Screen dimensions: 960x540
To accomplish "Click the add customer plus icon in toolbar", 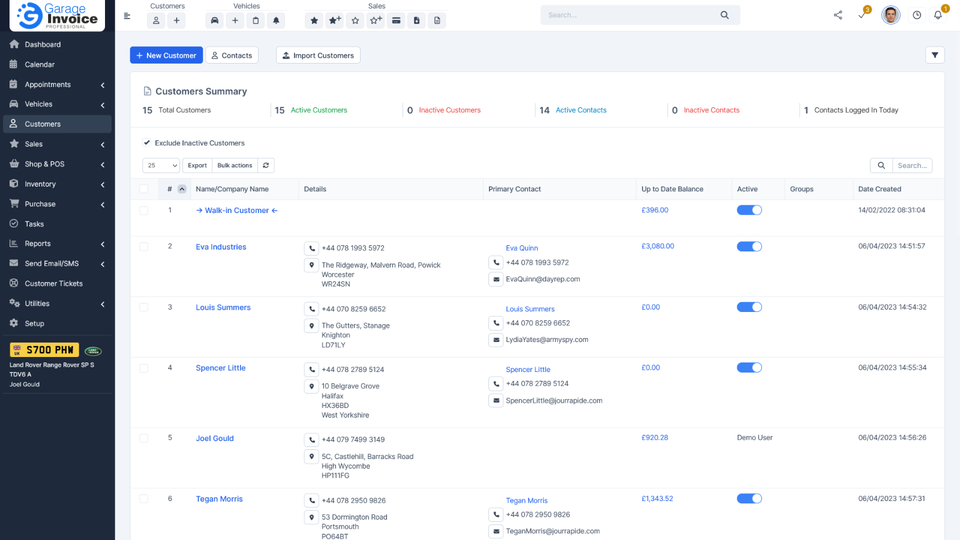I will 177,20.
